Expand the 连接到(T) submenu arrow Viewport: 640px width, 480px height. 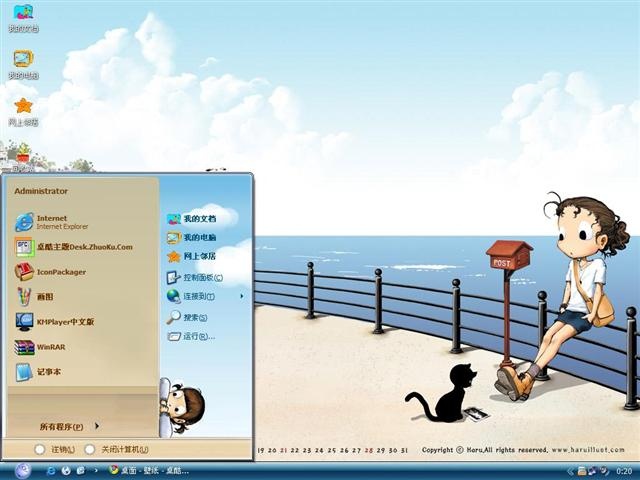pyautogui.click(x=242, y=296)
